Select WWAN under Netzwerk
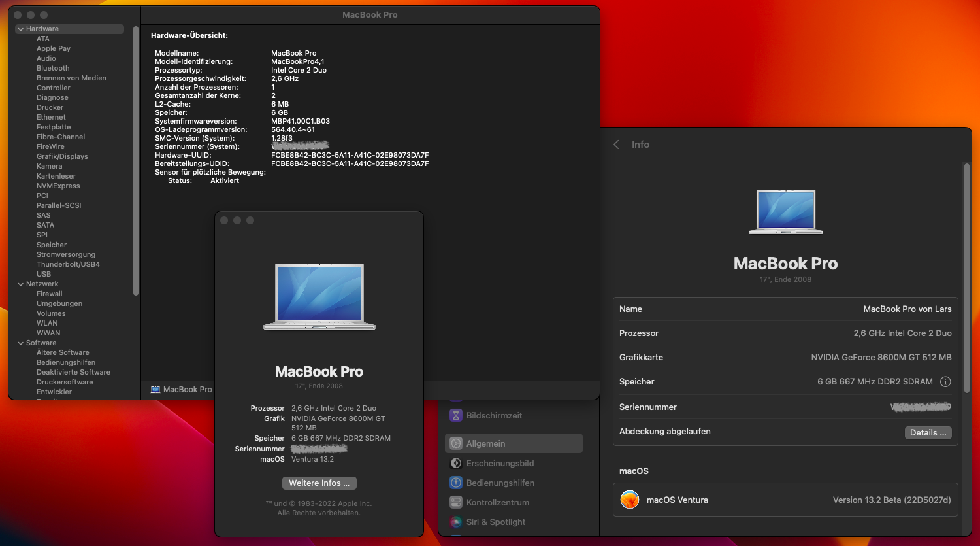This screenshot has height=546, width=980. 48,333
